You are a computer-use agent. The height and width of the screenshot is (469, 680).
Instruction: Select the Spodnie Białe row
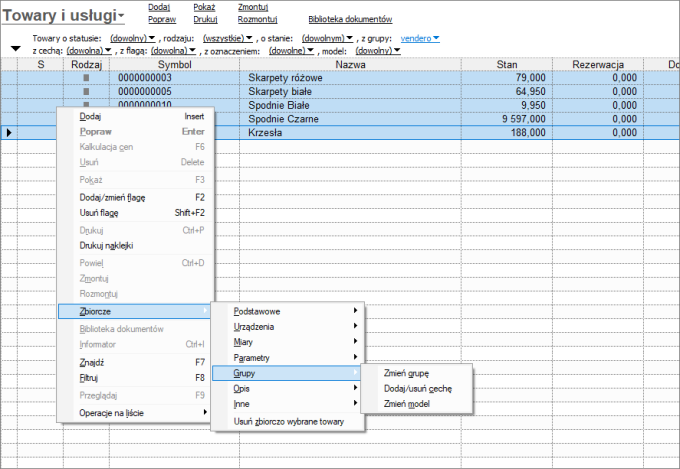[340, 105]
